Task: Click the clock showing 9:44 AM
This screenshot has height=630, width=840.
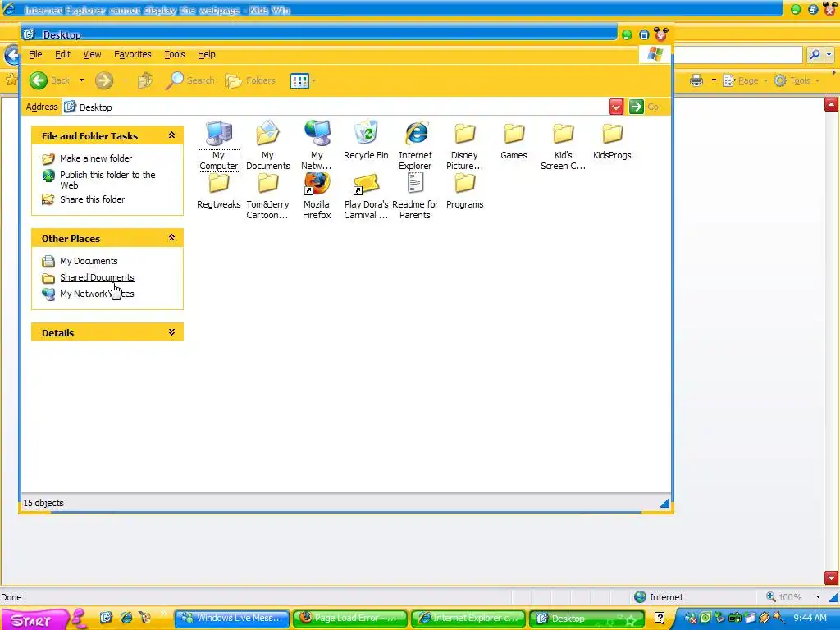Action: 810,618
